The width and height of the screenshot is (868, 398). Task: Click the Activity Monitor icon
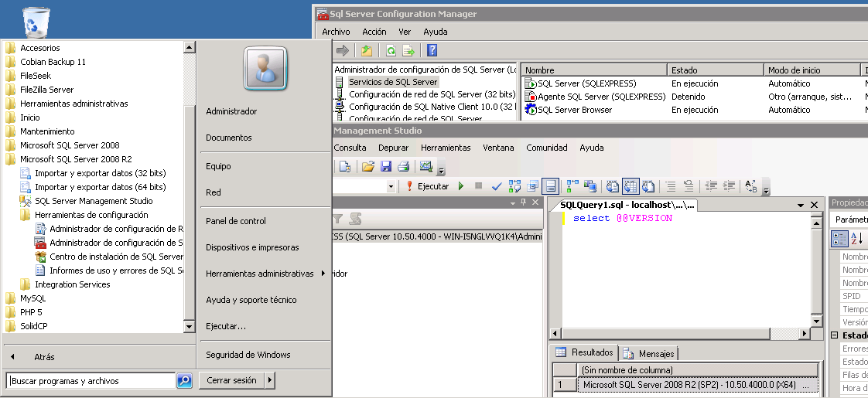(x=425, y=166)
